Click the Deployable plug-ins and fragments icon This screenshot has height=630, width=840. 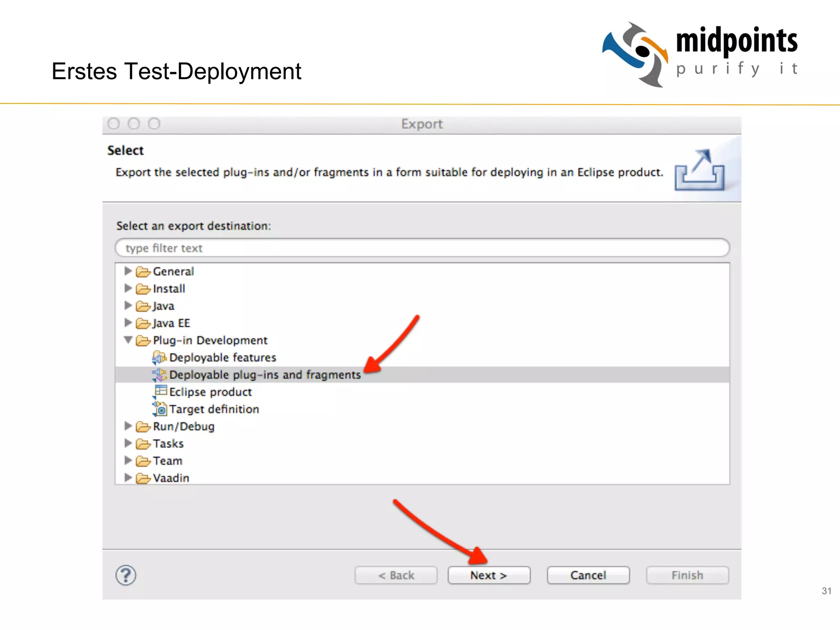click(160, 375)
